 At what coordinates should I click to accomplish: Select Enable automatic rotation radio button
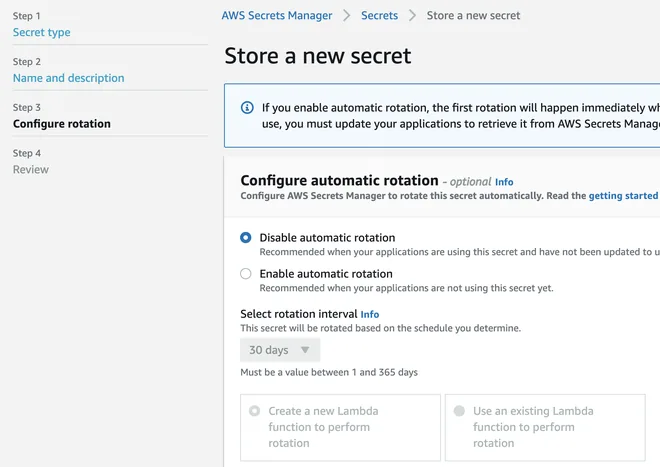coord(246,274)
